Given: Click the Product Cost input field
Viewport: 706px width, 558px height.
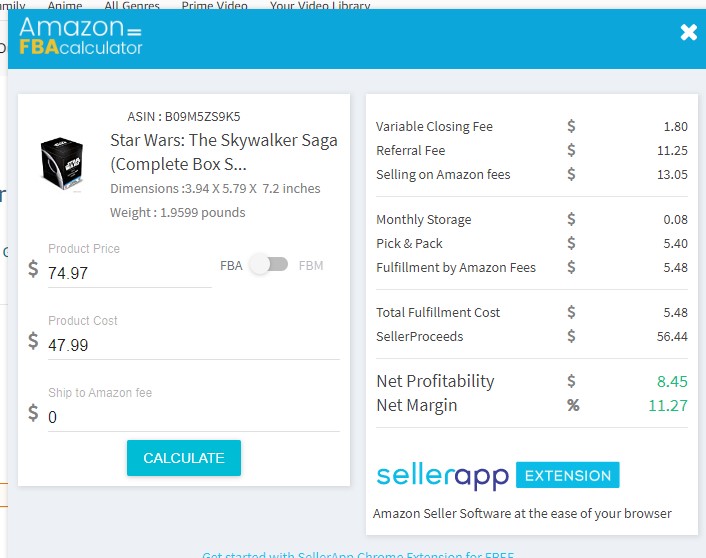Looking at the screenshot, I should tap(194, 345).
